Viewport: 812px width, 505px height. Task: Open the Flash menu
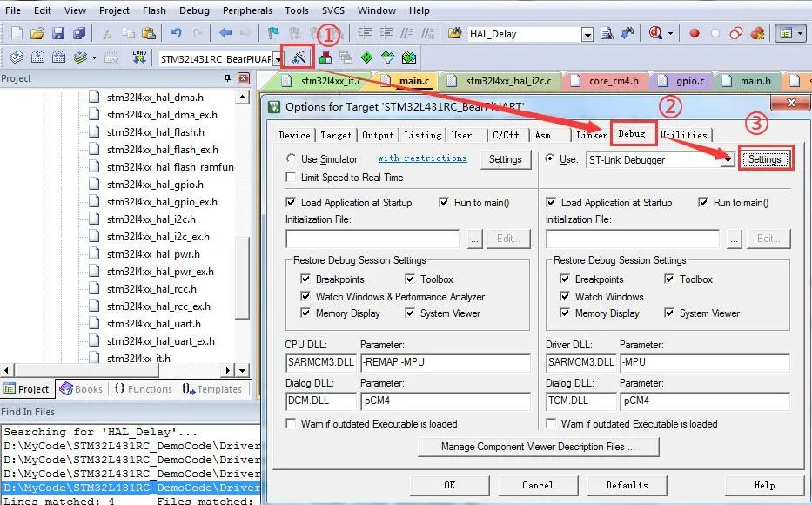point(154,10)
